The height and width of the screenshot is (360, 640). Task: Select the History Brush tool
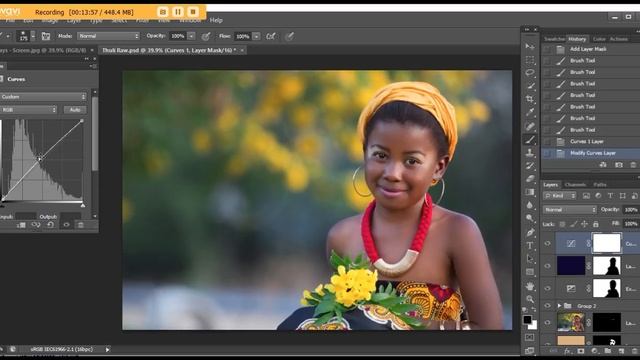click(530, 166)
